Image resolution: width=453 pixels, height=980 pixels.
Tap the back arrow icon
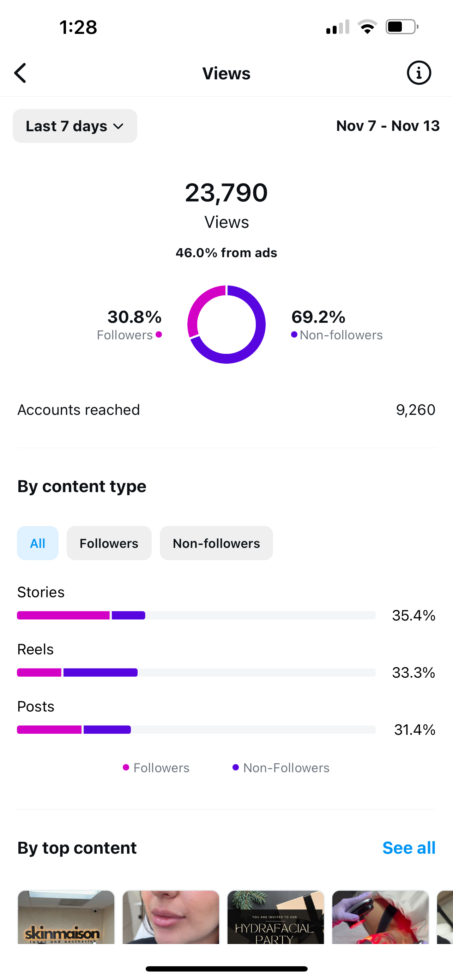pyautogui.click(x=20, y=73)
